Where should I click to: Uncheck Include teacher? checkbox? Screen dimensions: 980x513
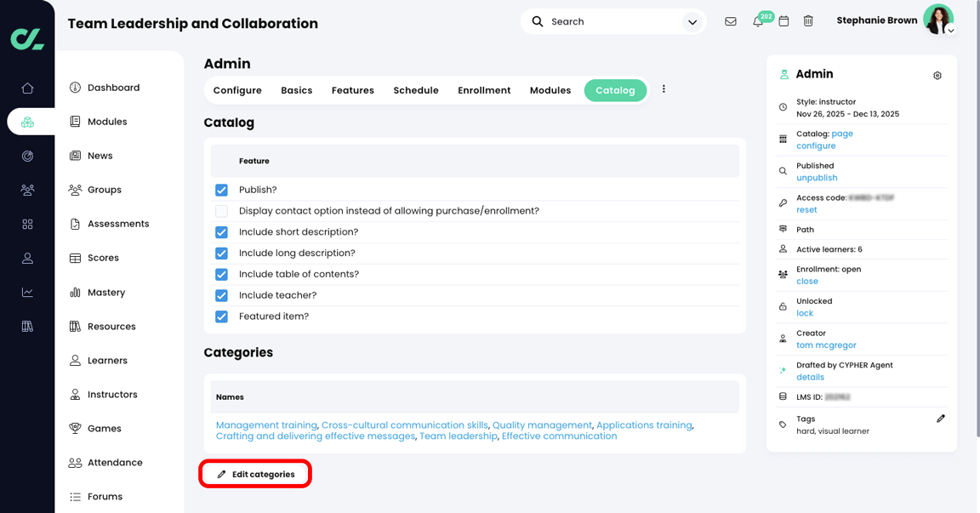(221, 295)
